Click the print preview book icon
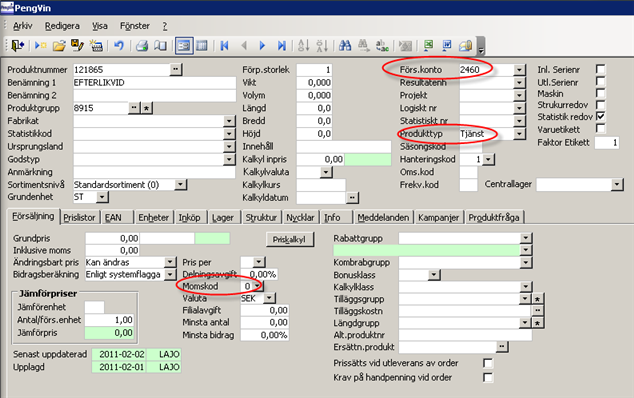 (x=160, y=46)
